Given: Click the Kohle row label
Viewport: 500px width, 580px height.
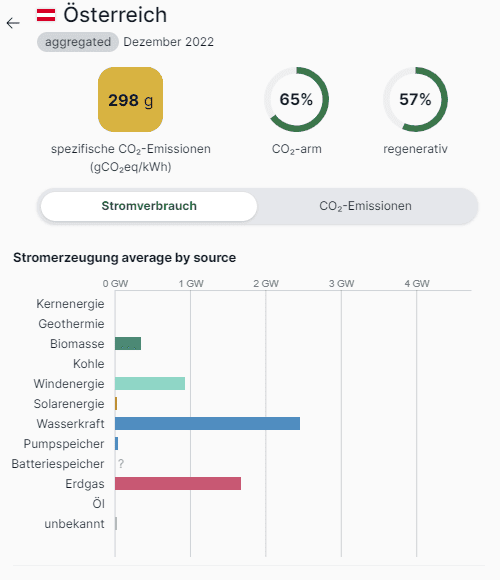Looking at the screenshot, I should [x=89, y=364].
